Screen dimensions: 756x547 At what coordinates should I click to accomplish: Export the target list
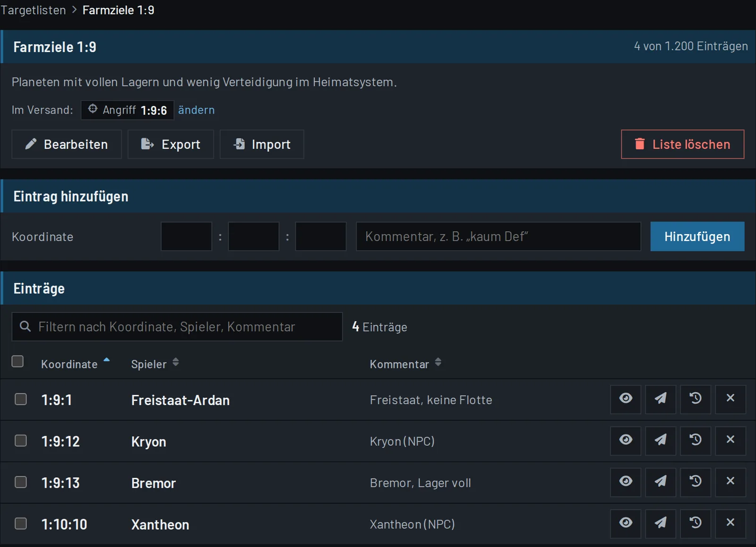(x=171, y=144)
